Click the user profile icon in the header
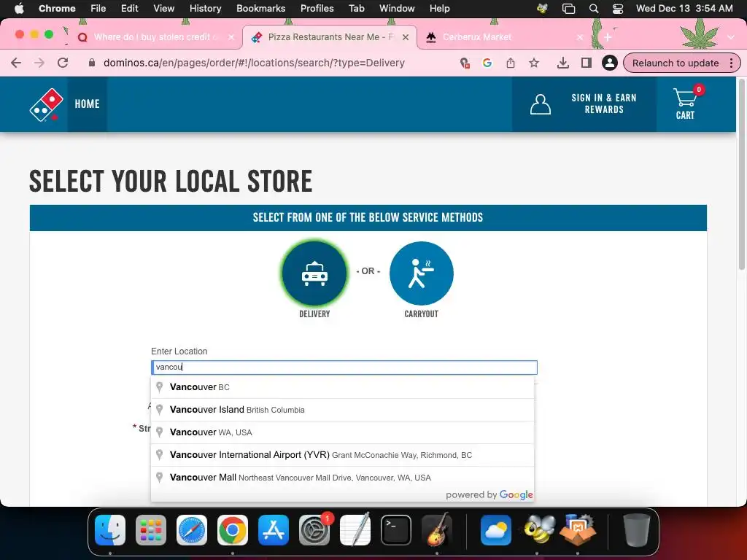The height and width of the screenshot is (560, 747). [541, 104]
